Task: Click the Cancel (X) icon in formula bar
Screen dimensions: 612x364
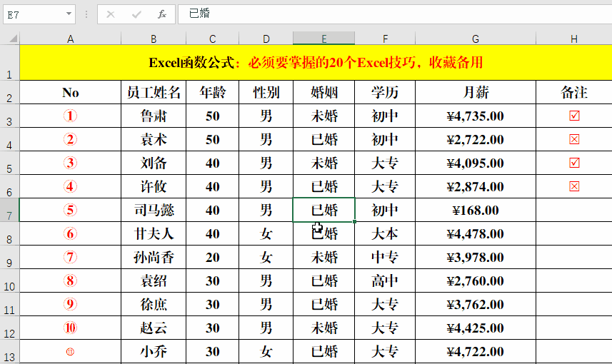Action: [x=111, y=14]
